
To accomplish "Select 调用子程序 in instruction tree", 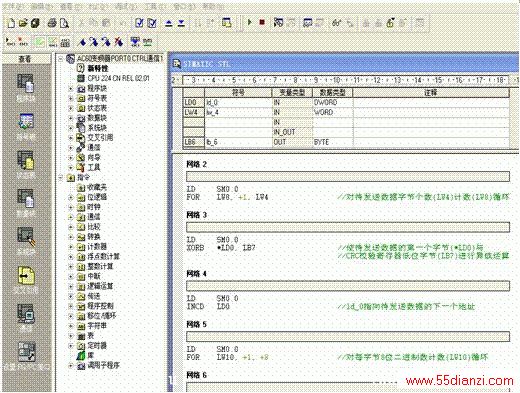I will click(x=103, y=366).
